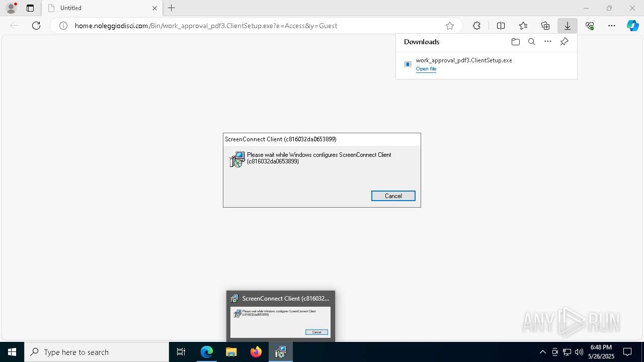The height and width of the screenshot is (362, 644).
Task: Open the Favorites list
Action: (x=523, y=26)
